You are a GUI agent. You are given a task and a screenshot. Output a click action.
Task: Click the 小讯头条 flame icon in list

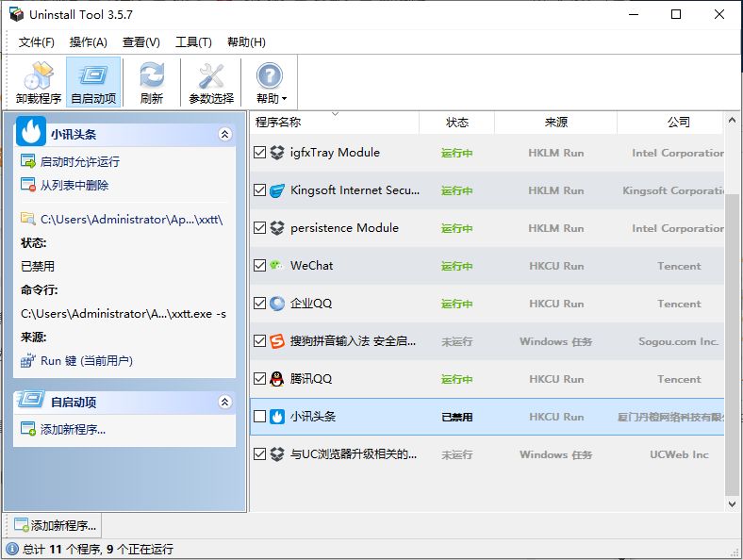(276, 417)
